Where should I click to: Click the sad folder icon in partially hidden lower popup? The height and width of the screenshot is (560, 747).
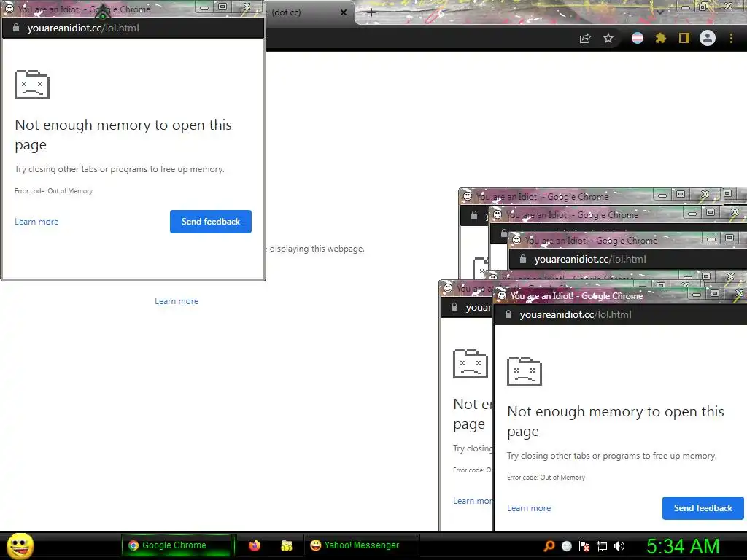(x=471, y=364)
